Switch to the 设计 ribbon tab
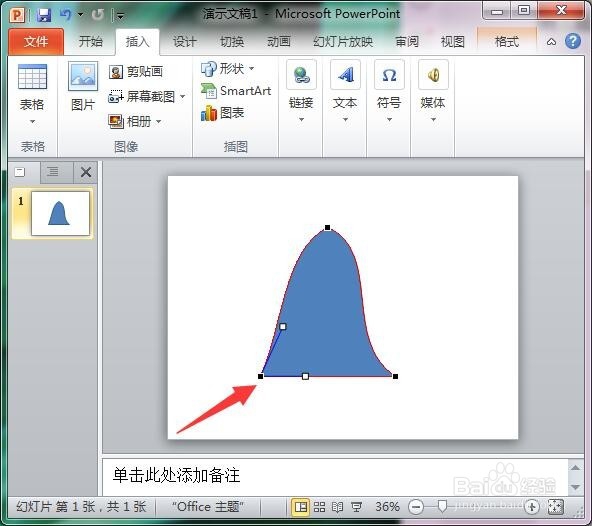Image resolution: width=592 pixels, height=526 pixels. pos(184,42)
